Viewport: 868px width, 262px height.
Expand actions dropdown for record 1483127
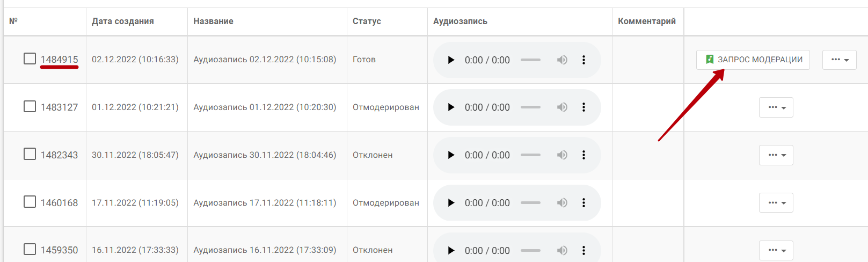[x=776, y=107]
